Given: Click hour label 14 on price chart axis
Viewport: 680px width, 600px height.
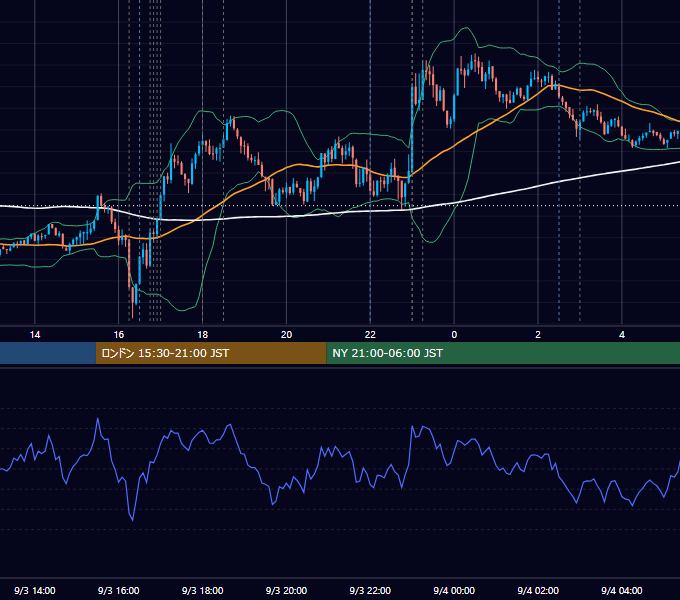Looking at the screenshot, I should [35, 335].
